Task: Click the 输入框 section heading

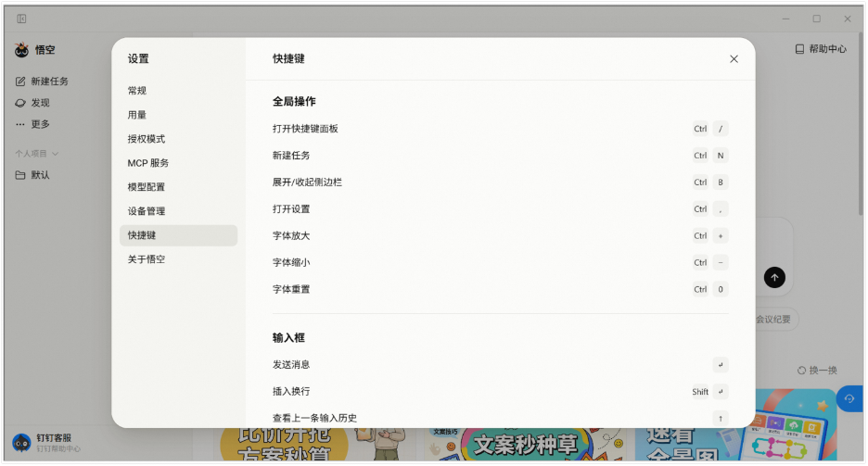Action: pyautogui.click(x=288, y=338)
